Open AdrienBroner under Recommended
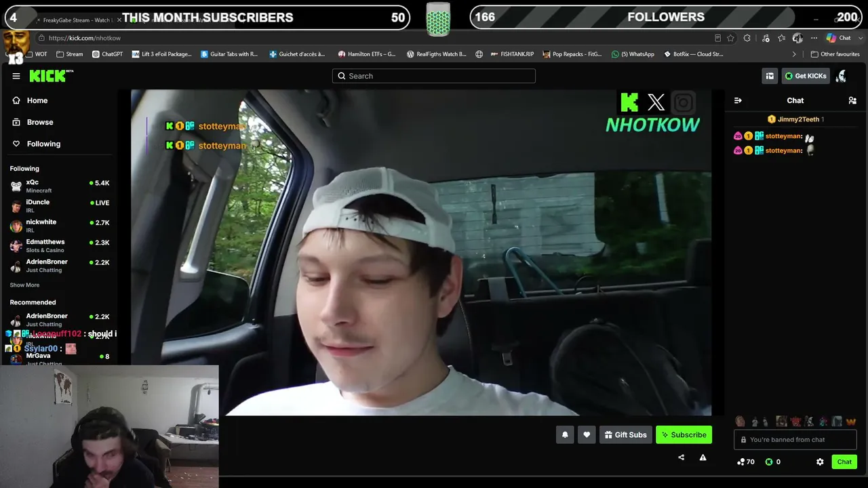 click(60, 319)
